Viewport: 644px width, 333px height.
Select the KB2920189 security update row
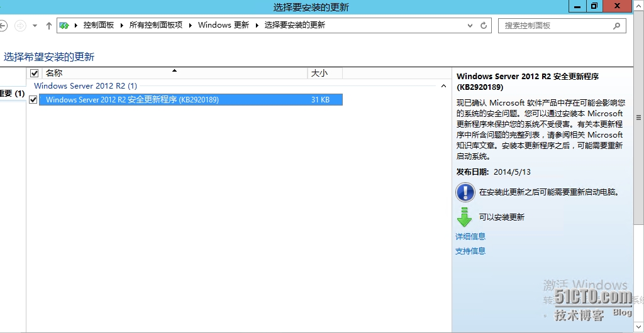pos(191,100)
